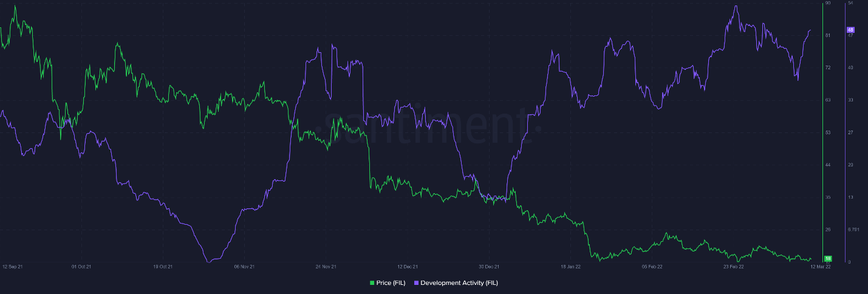Viewport: 868px width, 294px height.
Task: Click the green Price (FIL) legend swatch
Action: (x=372, y=283)
